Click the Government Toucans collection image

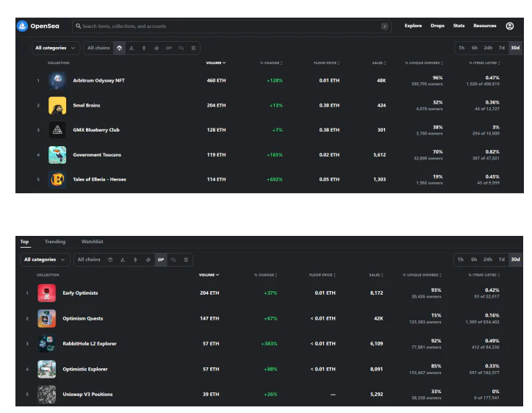pyautogui.click(x=57, y=155)
